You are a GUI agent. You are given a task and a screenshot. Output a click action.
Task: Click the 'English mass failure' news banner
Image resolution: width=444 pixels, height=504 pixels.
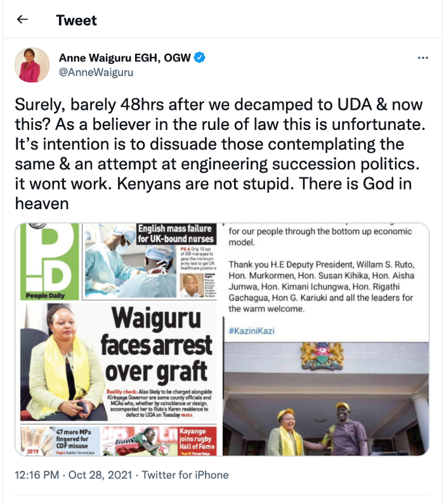click(176, 234)
